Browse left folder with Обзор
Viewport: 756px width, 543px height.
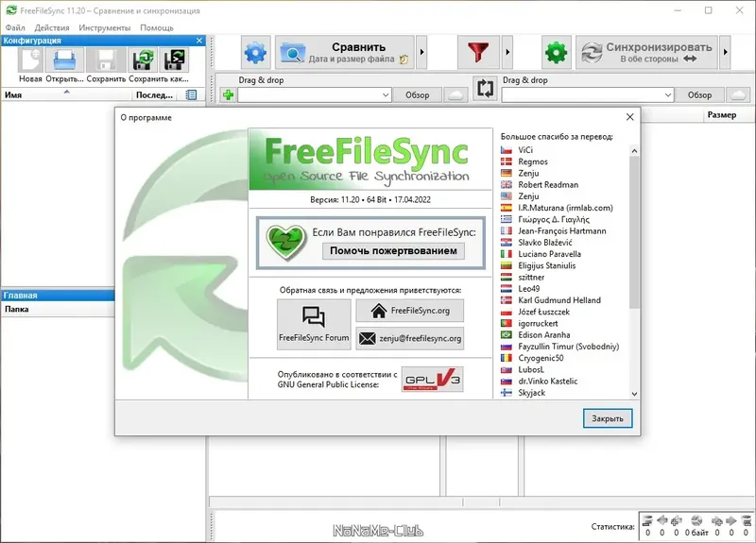pos(417,95)
